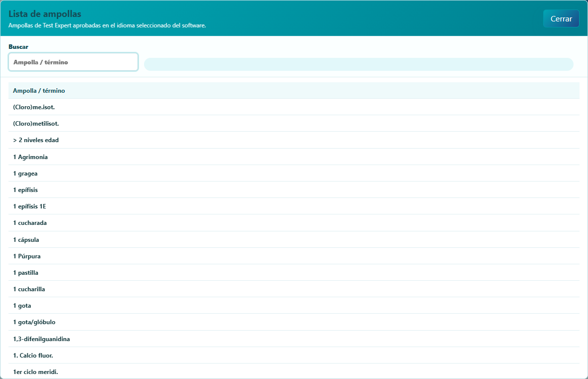This screenshot has height=379, width=588.
Task: Select the 1 epífisis 1E row
Action: (294, 206)
